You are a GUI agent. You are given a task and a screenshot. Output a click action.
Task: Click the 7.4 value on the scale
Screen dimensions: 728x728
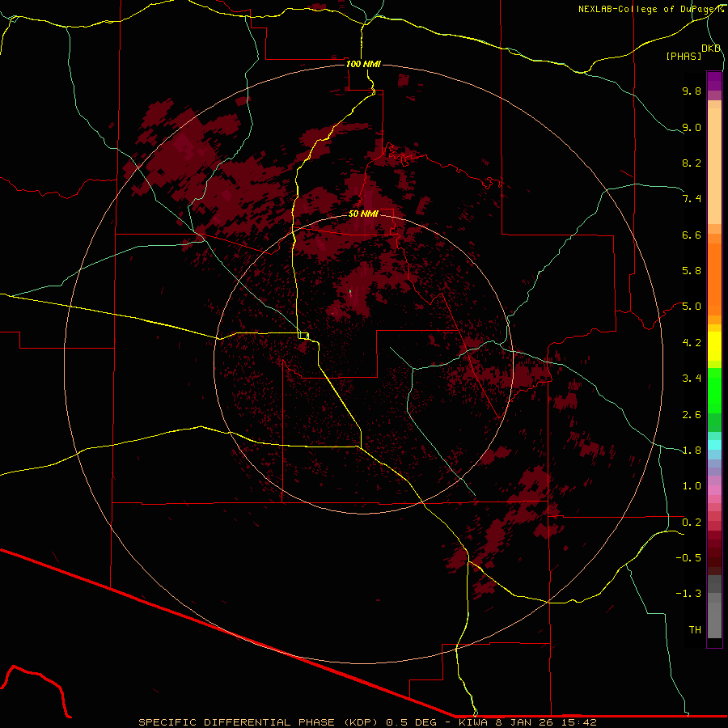(x=692, y=199)
